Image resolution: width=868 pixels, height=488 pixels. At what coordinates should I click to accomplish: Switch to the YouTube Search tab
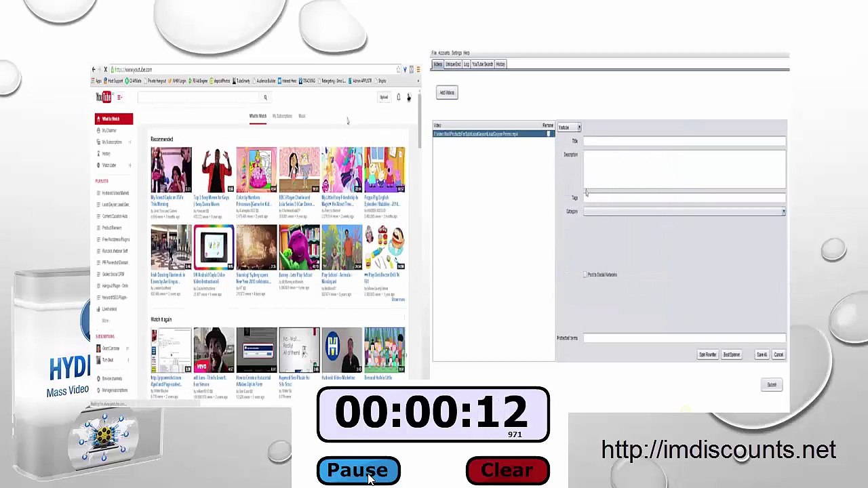pos(482,64)
